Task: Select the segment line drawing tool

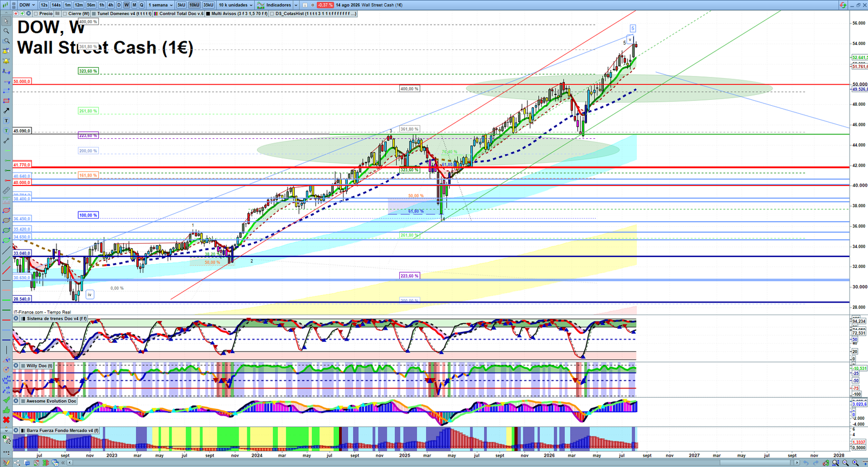Action: pos(6,140)
